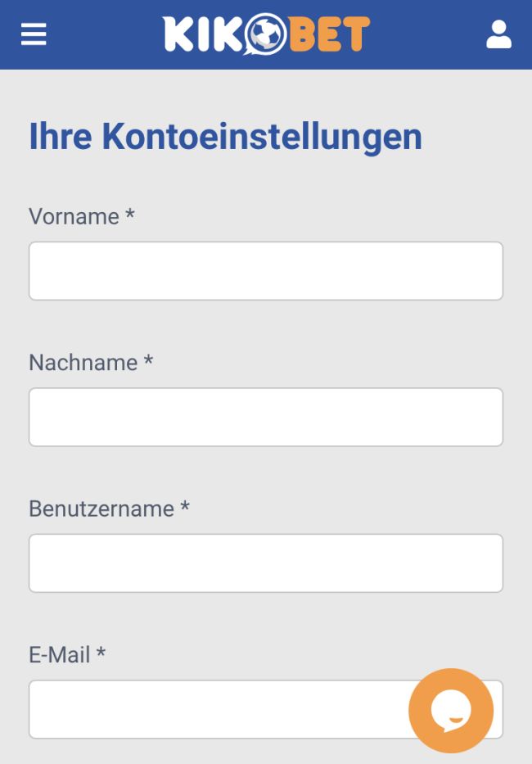The image size is (532, 764).
Task: Focus the Vorname input field
Action: point(265,271)
